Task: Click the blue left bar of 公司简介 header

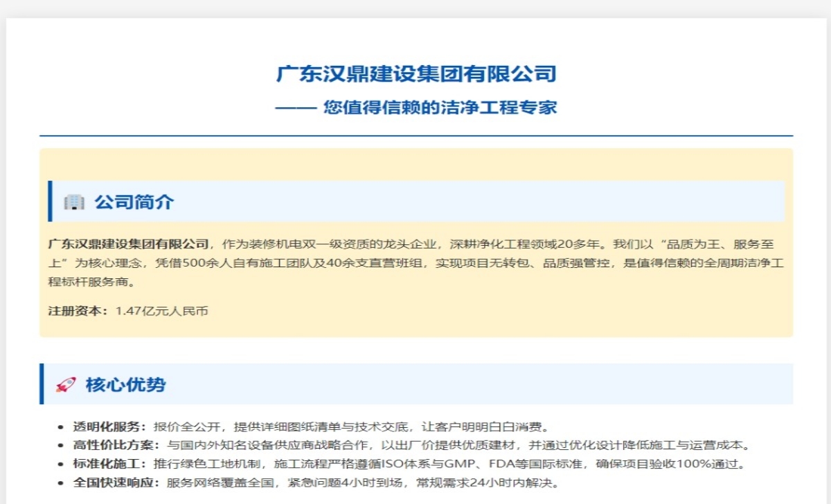Action: [50, 201]
